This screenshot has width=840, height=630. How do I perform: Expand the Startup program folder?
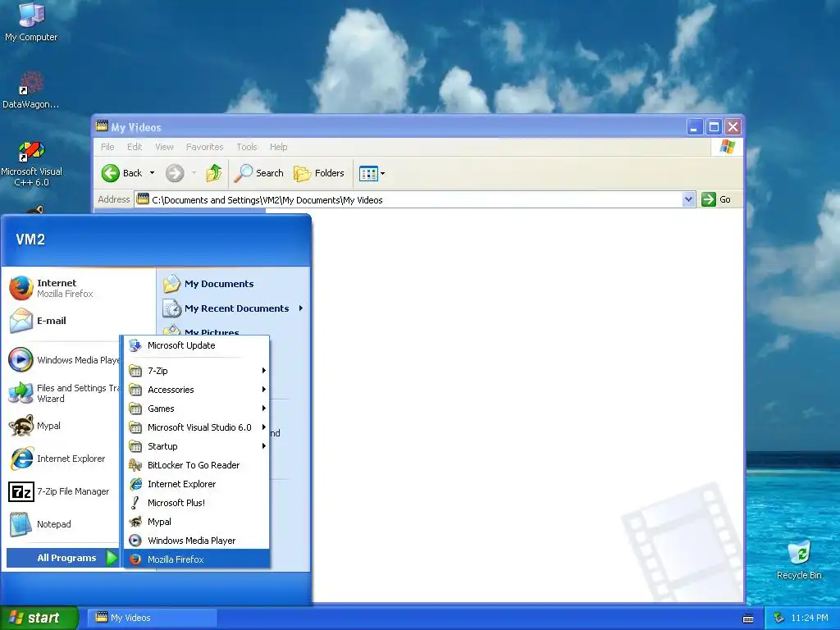point(197,446)
